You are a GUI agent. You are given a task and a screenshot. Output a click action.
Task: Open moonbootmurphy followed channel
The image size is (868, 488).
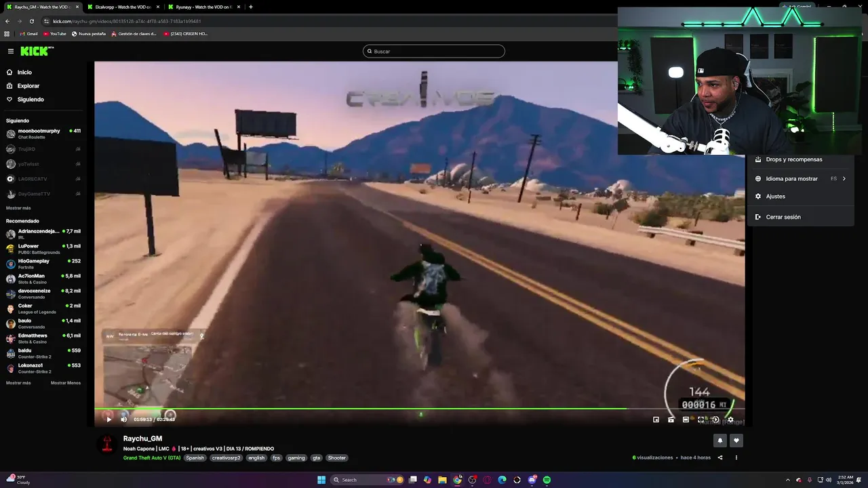coord(43,134)
